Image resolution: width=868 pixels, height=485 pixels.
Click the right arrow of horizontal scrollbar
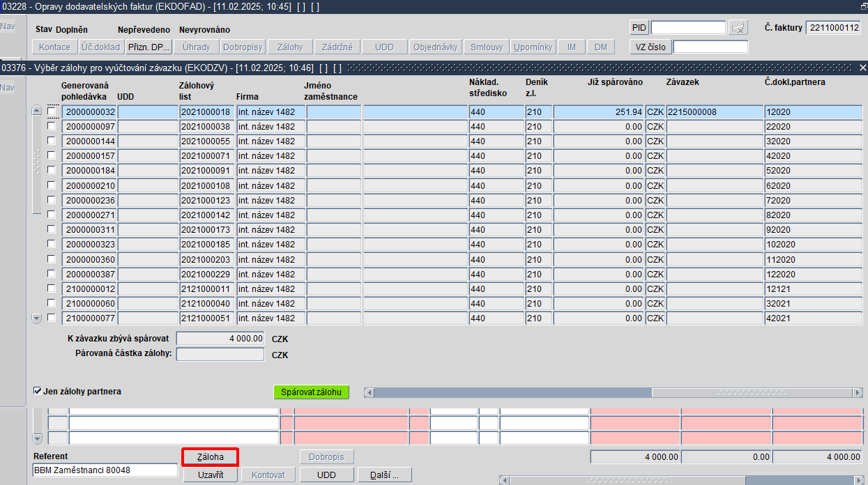pos(858,392)
